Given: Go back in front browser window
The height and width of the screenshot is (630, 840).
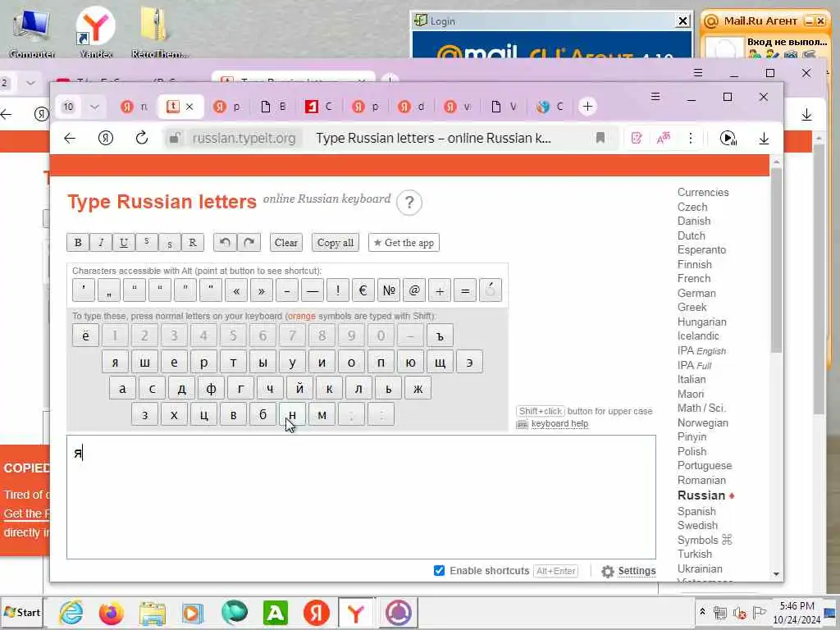Looking at the screenshot, I should tap(70, 138).
